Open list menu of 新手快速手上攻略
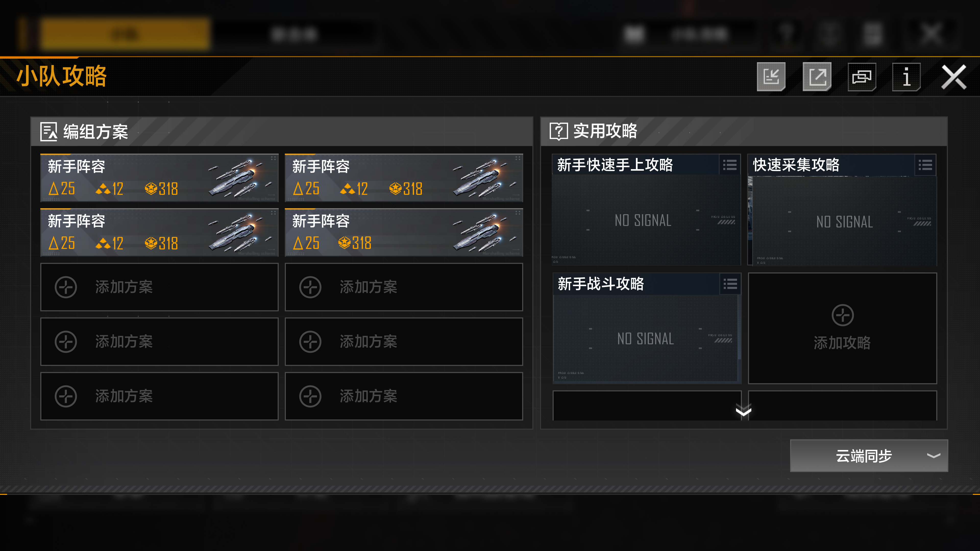This screenshot has height=551, width=980. coord(730,165)
